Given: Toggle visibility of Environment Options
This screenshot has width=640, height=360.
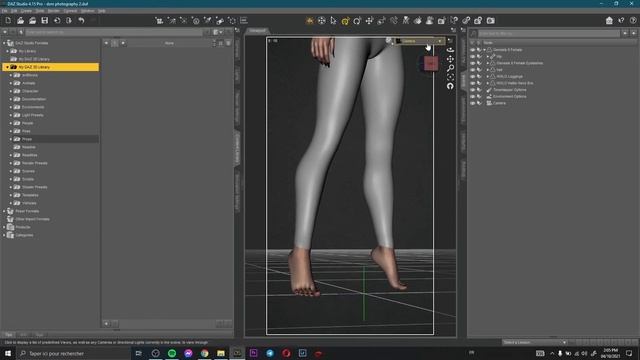Looking at the screenshot, I should click(472, 96).
